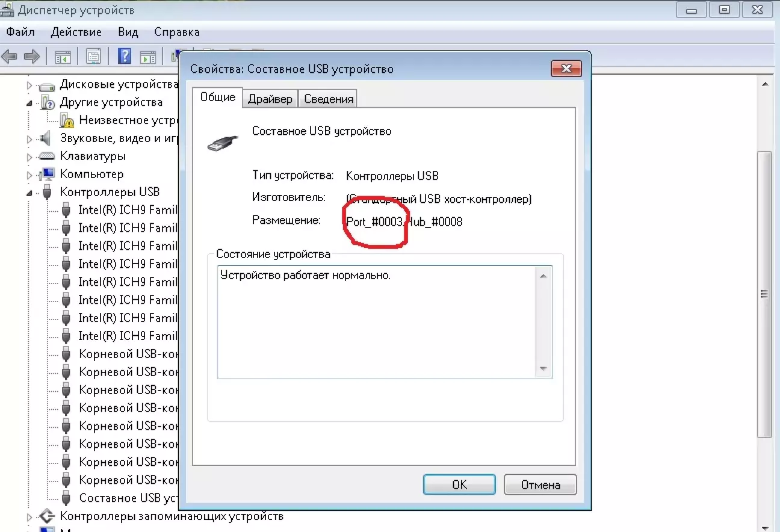Collapse the Контроллеры USB node
Viewport: 780px width, 532px height.
point(29,193)
